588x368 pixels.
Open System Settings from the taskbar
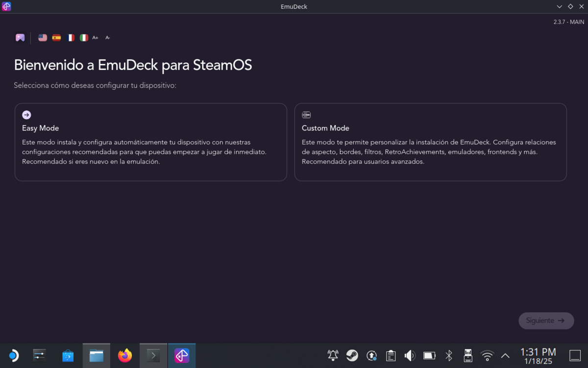tap(40, 356)
